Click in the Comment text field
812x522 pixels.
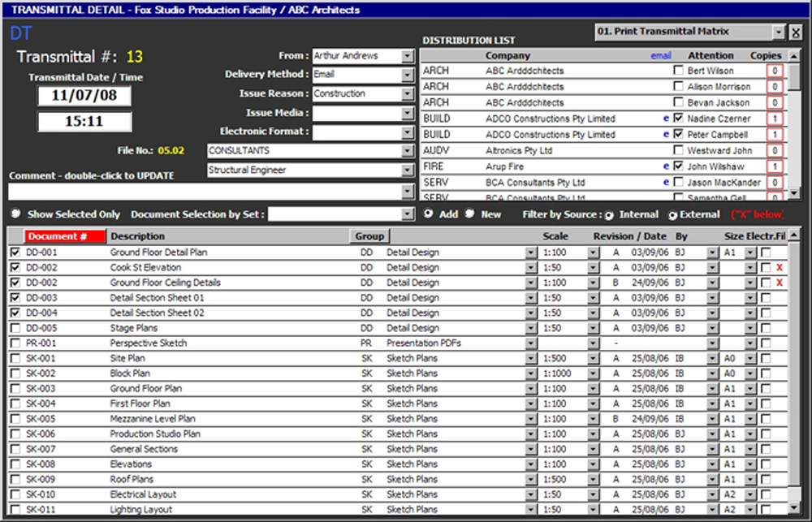point(203,192)
